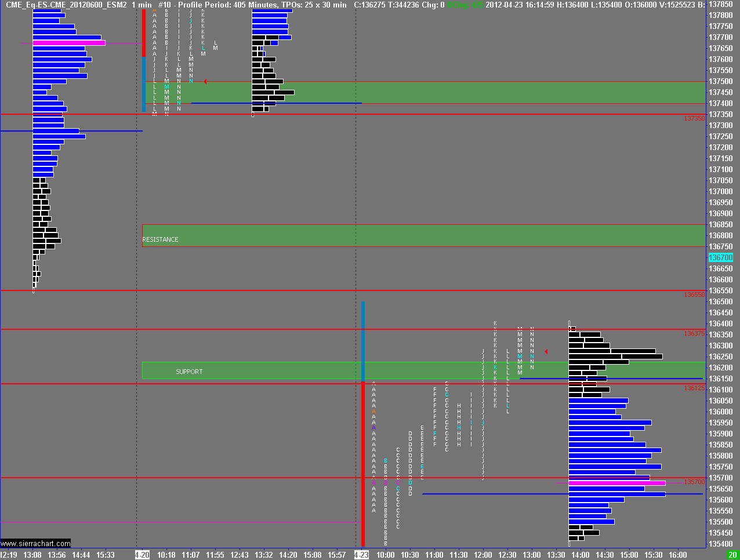Click the close value C:136275
The height and width of the screenshot is (560, 740).
coord(369,5)
